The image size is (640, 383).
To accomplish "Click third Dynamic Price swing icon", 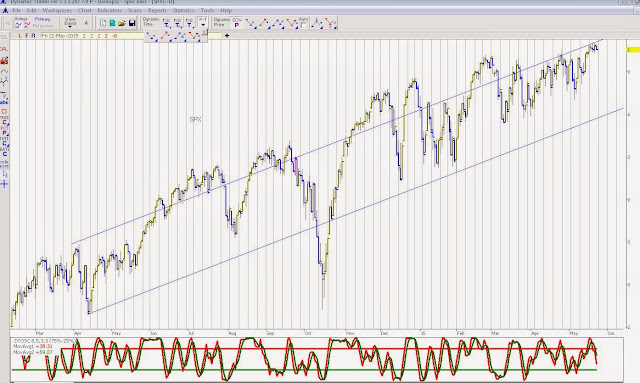I will [x=278, y=23].
